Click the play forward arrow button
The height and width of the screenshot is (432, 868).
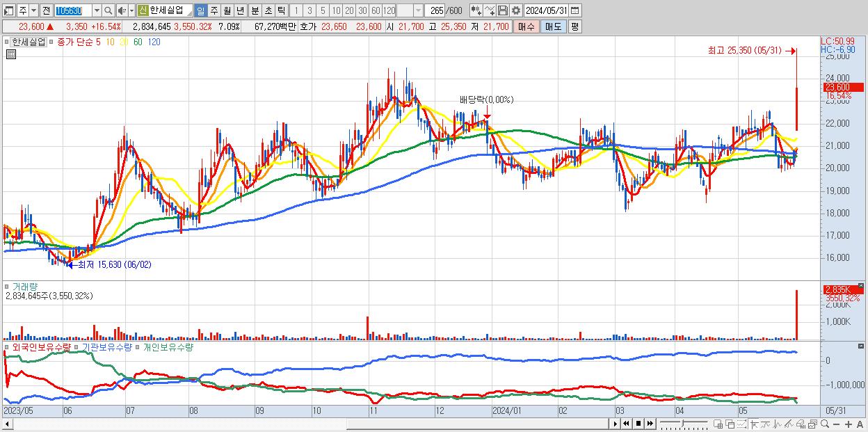(x=615, y=424)
